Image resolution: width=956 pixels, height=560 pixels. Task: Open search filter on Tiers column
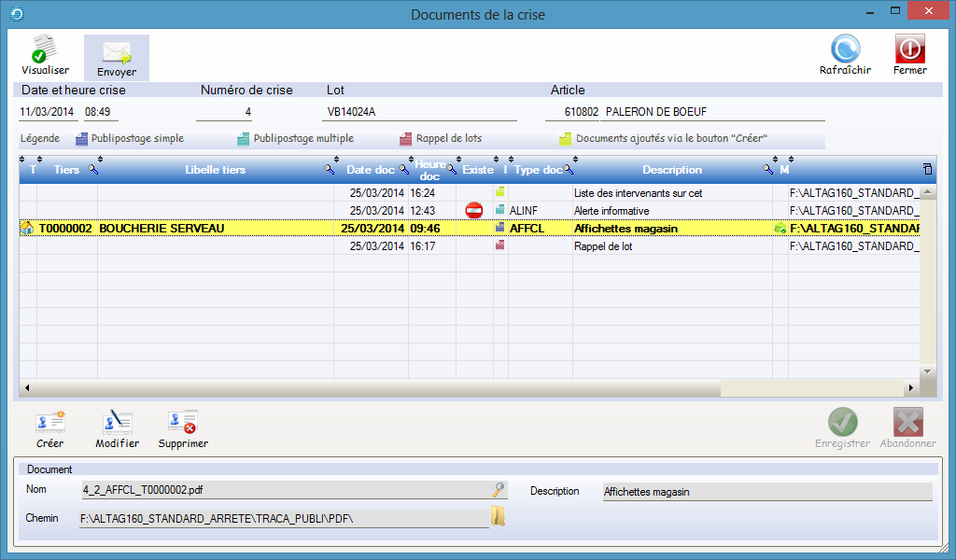92,170
